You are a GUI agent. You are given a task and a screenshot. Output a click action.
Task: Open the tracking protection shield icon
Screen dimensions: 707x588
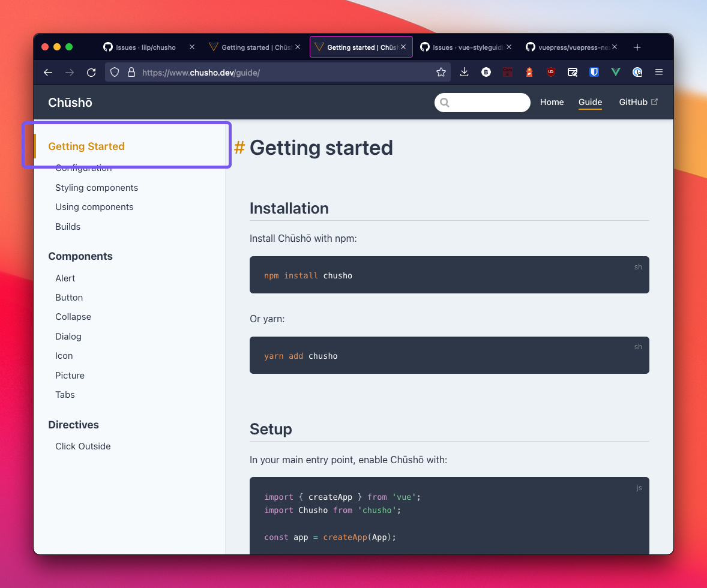pos(114,72)
